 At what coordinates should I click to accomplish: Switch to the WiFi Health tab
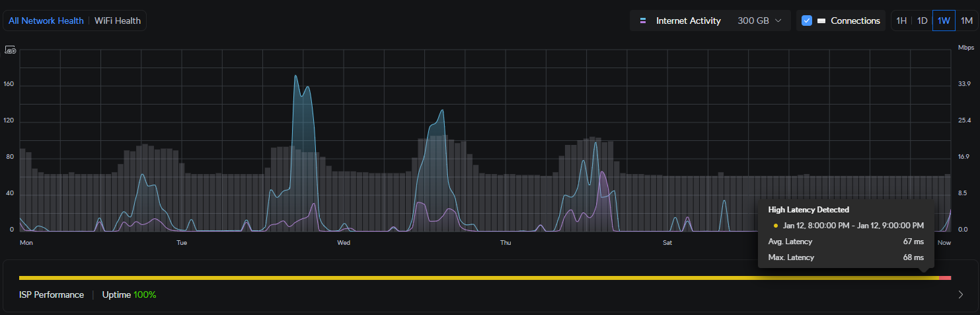coord(118,21)
